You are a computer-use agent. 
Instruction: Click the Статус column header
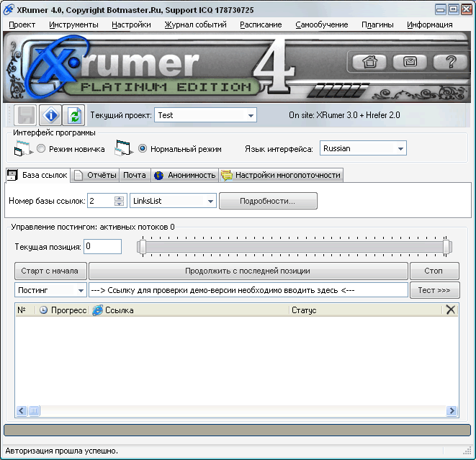pyautogui.click(x=366, y=310)
